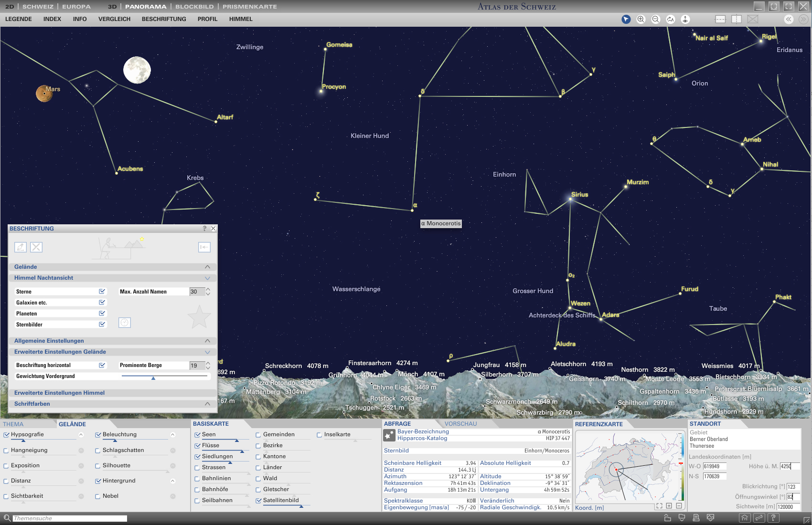Open the INDEX menu
This screenshot has width=812, height=525.
tap(52, 19)
